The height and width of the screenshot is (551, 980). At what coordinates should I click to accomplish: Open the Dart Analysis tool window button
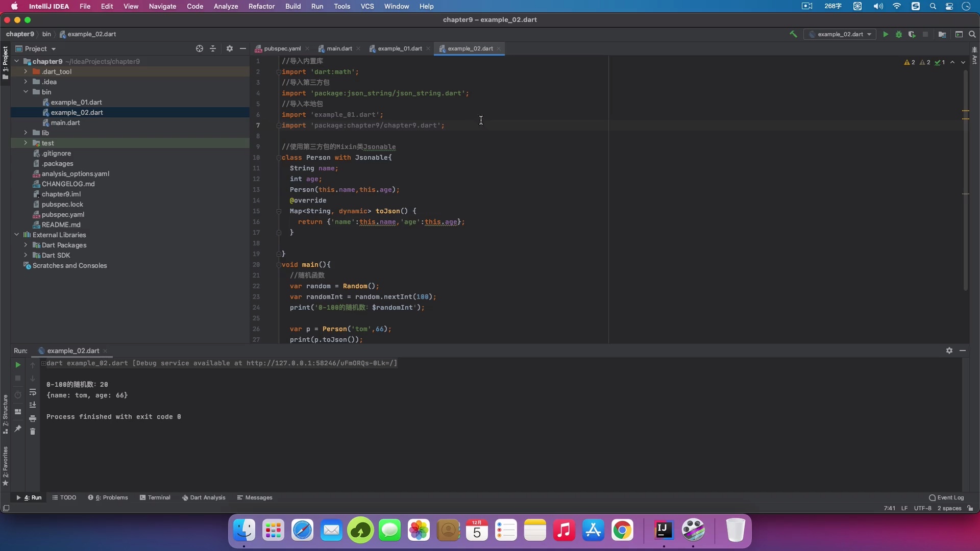click(x=204, y=497)
